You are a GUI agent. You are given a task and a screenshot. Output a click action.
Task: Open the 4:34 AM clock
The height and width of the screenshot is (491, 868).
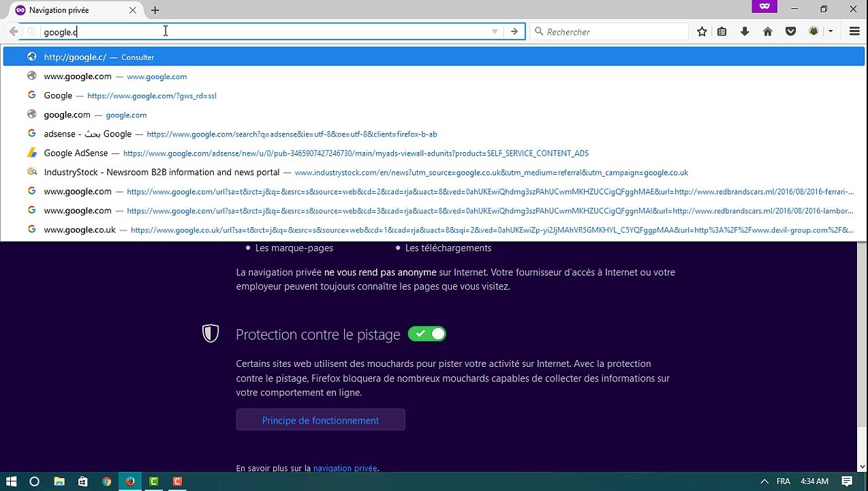tap(814, 481)
